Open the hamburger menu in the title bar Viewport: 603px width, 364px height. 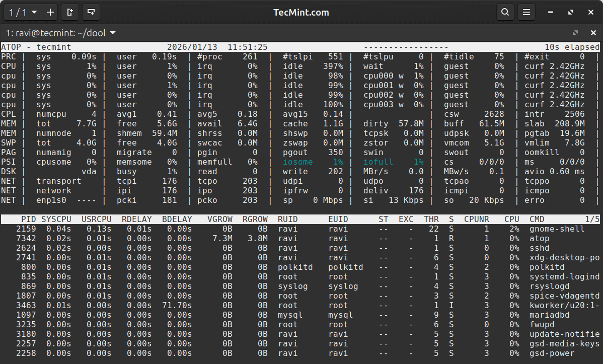526,12
